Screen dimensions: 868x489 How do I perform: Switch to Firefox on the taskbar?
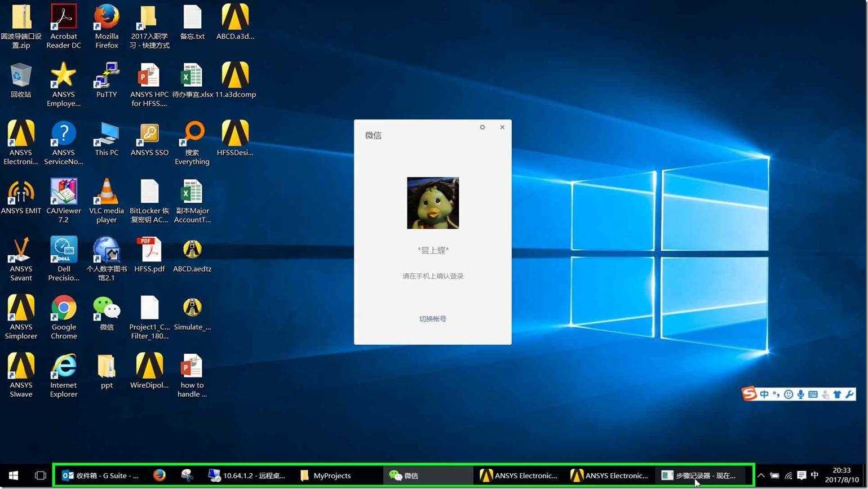(160, 475)
